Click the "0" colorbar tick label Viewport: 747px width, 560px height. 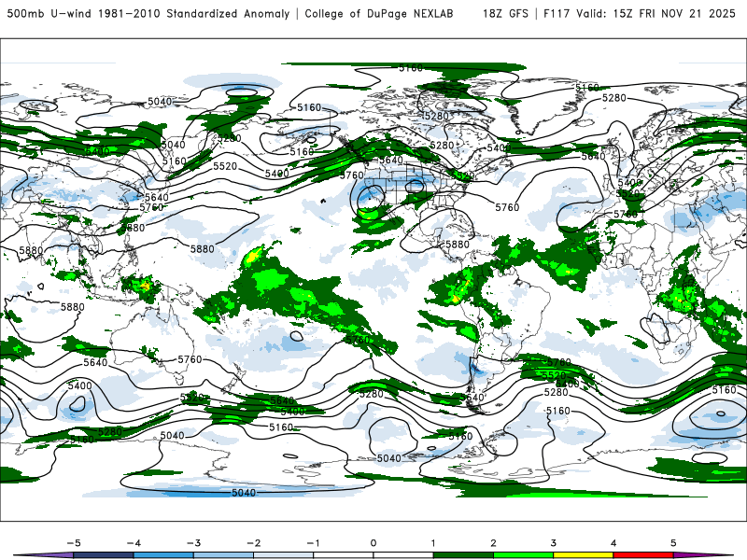[373, 543]
